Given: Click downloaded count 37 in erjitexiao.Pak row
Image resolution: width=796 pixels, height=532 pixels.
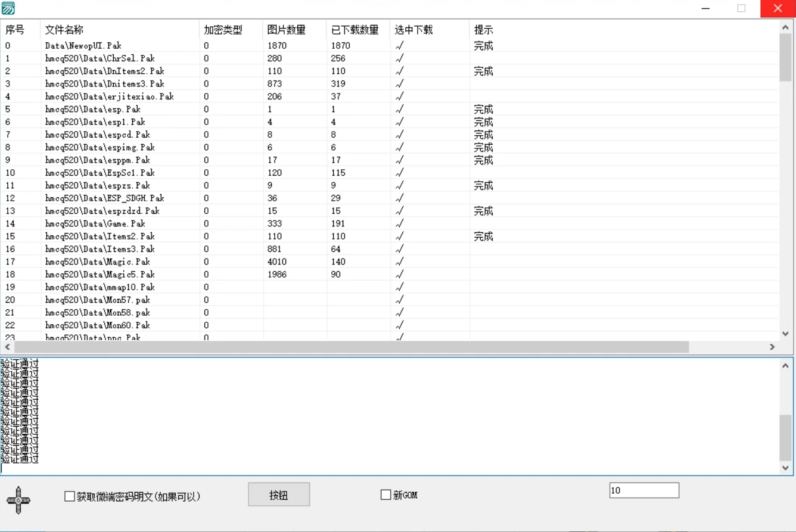Looking at the screenshot, I should click(x=336, y=97).
